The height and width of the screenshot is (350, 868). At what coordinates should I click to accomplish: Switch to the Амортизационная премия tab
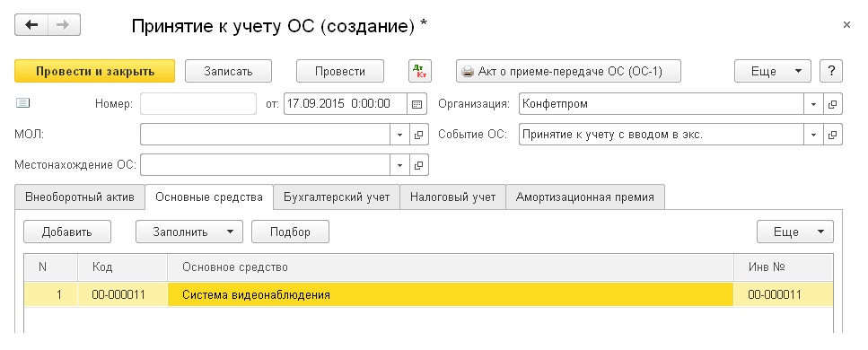tap(585, 197)
